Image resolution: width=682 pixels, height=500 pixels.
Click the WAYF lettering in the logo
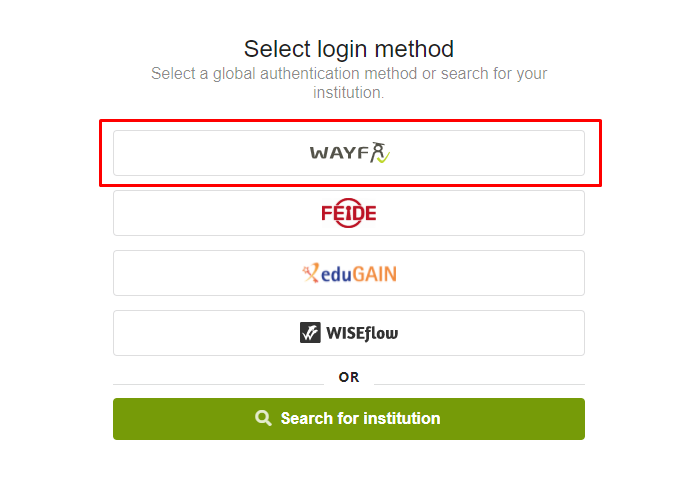click(x=338, y=154)
